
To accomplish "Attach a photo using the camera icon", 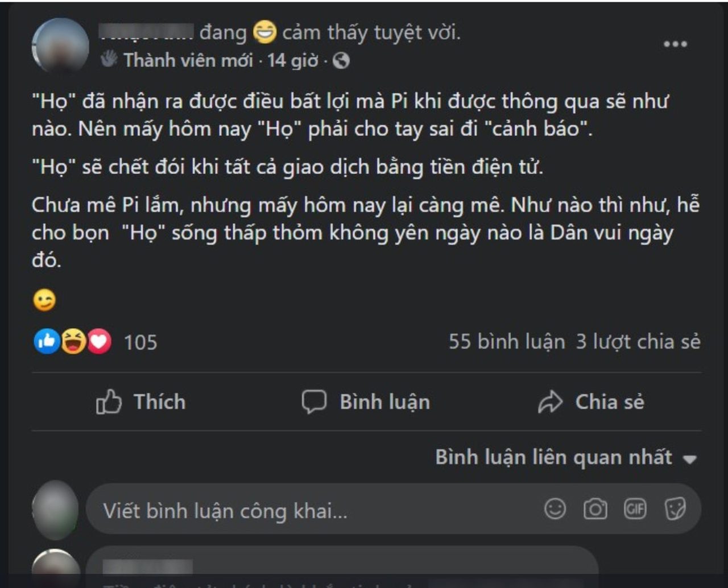I will click(x=595, y=509).
